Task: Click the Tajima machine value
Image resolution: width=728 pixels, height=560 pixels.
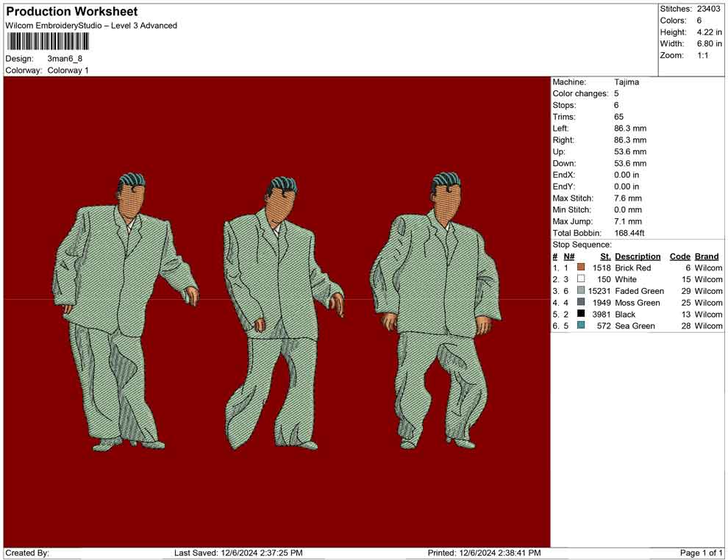Action: pos(627,82)
